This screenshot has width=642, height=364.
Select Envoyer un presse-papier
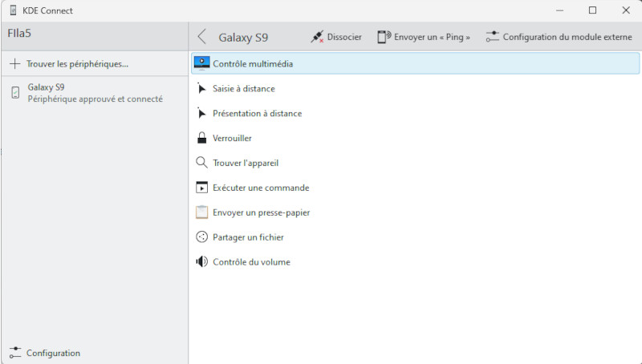(x=415, y=212)
